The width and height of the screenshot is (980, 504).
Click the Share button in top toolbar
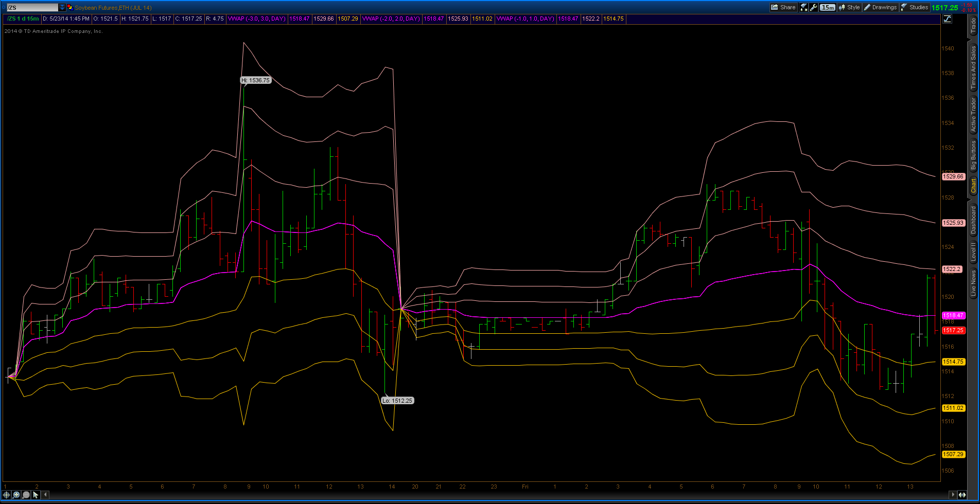click(x=783, y=7)
